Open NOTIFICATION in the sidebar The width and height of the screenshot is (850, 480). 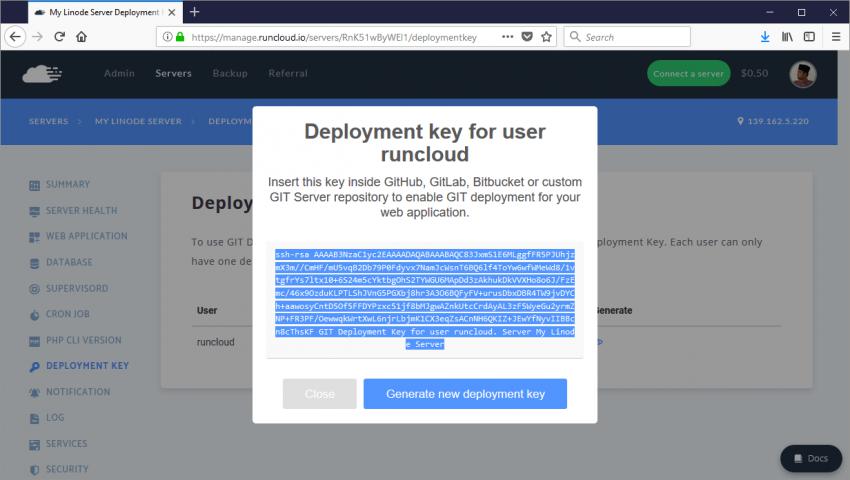78,392
